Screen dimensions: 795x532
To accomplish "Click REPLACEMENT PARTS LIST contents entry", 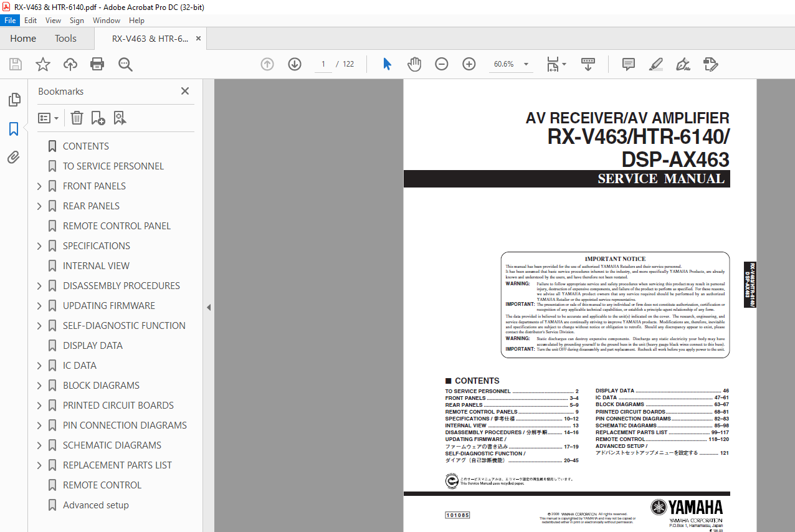I will 662,432.
